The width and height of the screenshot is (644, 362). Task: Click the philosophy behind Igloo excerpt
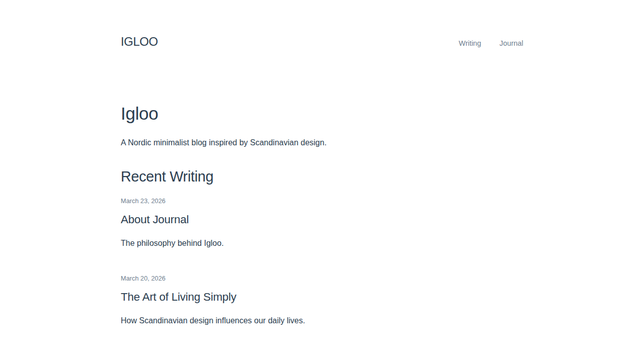point(172,243)
